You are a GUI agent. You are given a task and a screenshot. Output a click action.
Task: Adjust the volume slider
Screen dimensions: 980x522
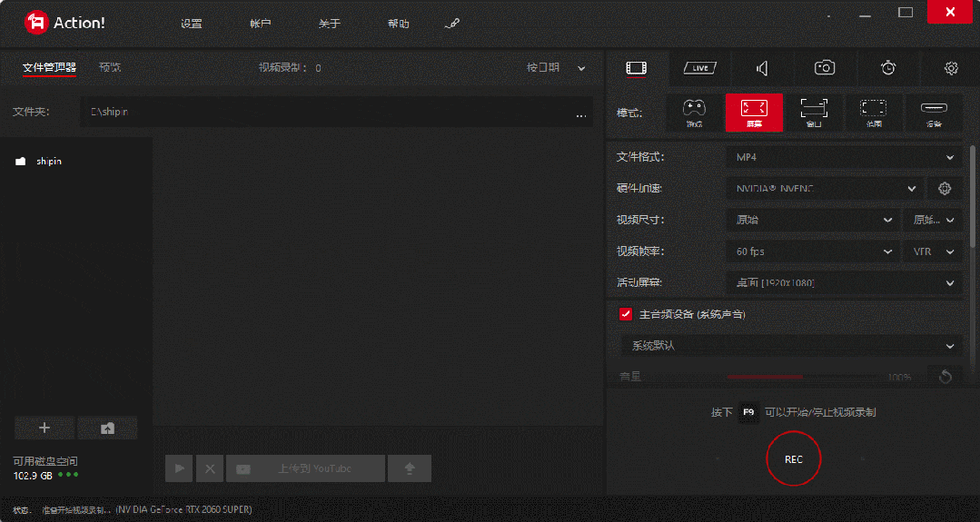tap(803, 377)
